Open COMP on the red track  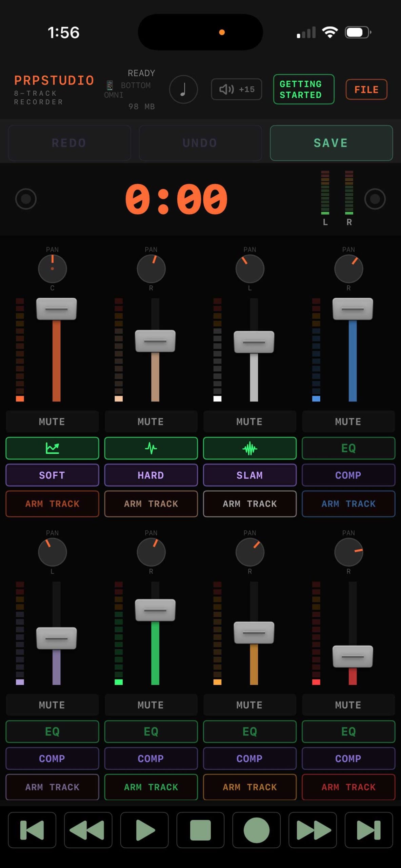coord(348,758)
